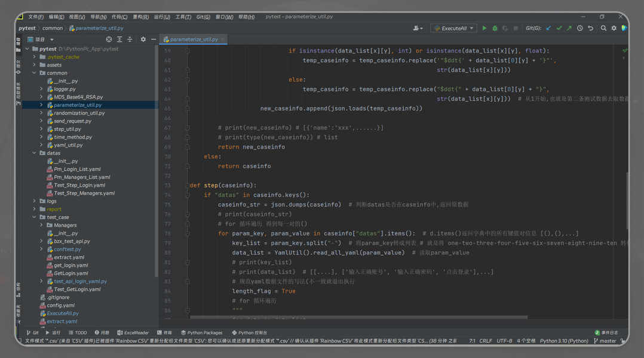This screenshot has height=358, width=644.
Task: Collapse the datas folder
Action: tap(35, 153)
